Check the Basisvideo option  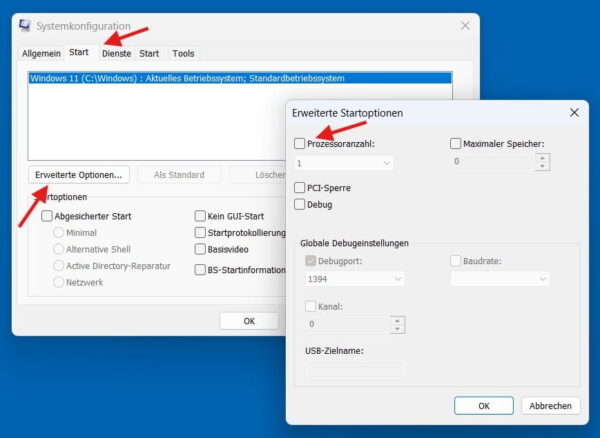(x=200, y=249)
